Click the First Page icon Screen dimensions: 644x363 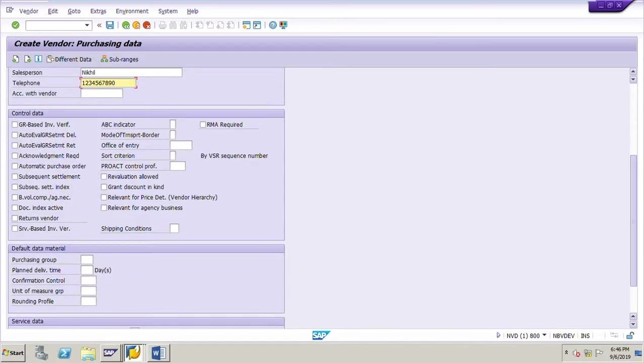click(x=199, y=25)
